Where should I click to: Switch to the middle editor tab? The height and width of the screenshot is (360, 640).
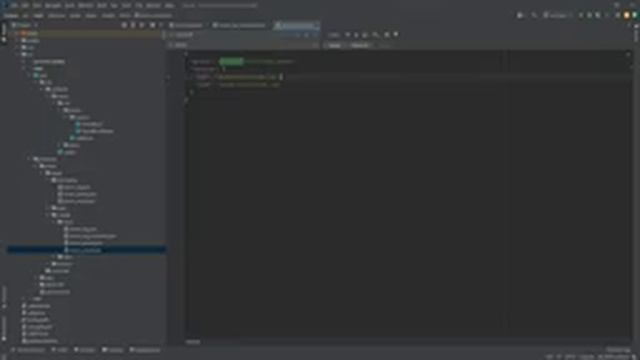pyautogui.click(x=240, y=25)
